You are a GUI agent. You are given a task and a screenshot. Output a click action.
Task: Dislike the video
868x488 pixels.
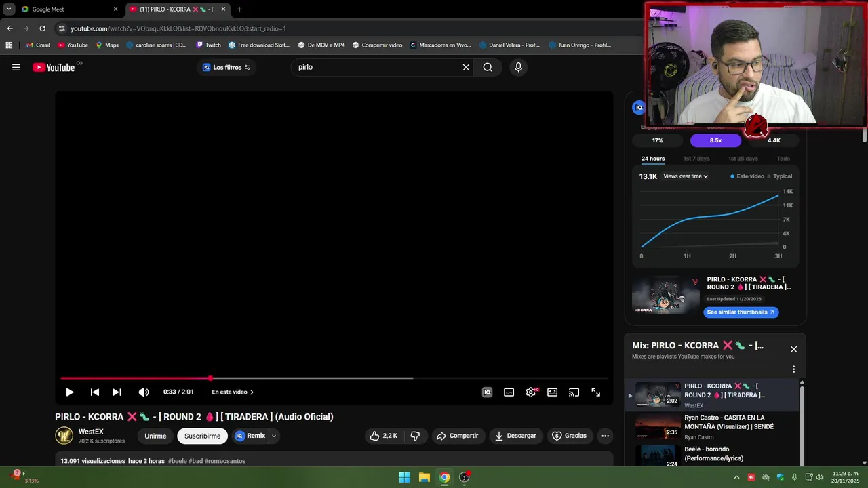tap(415, 436)
